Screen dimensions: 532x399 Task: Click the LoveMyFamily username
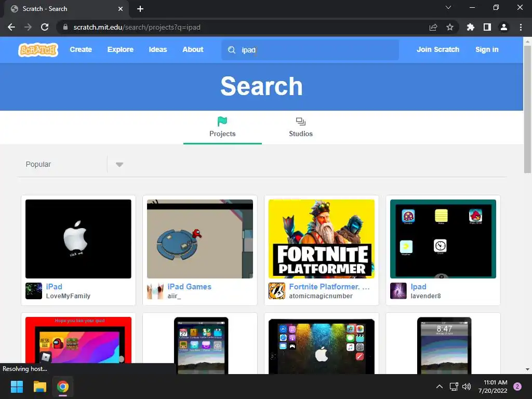[x=68, y=296]
